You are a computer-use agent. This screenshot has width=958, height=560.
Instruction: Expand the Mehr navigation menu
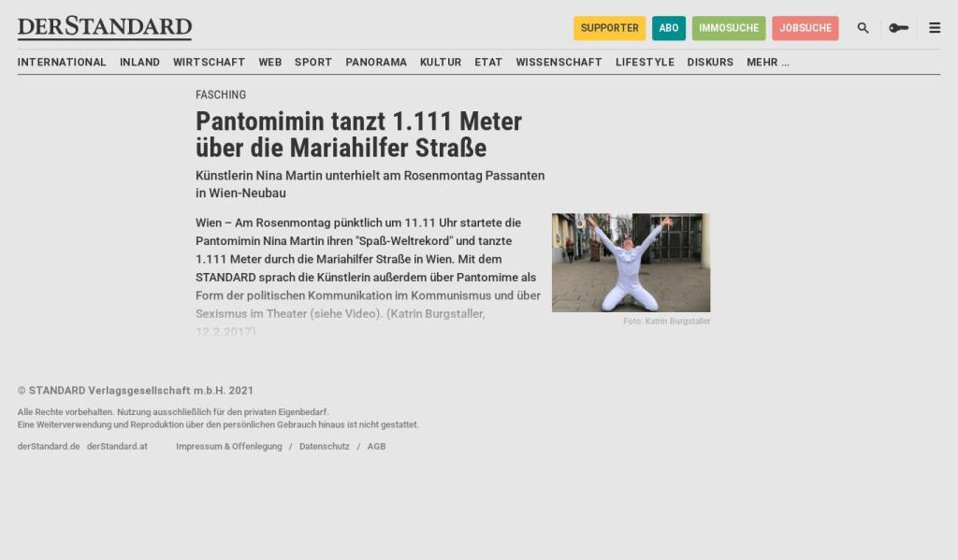coord(767,63)
